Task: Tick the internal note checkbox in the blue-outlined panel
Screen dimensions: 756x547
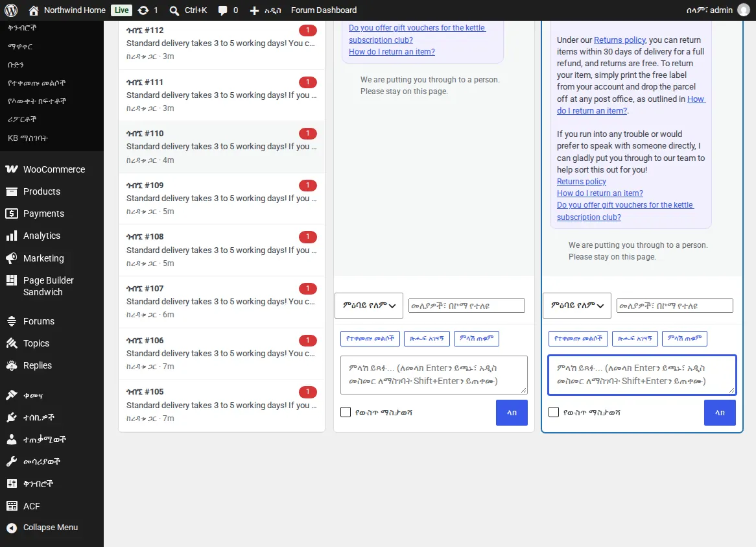Action: click(x=554, y=413)
